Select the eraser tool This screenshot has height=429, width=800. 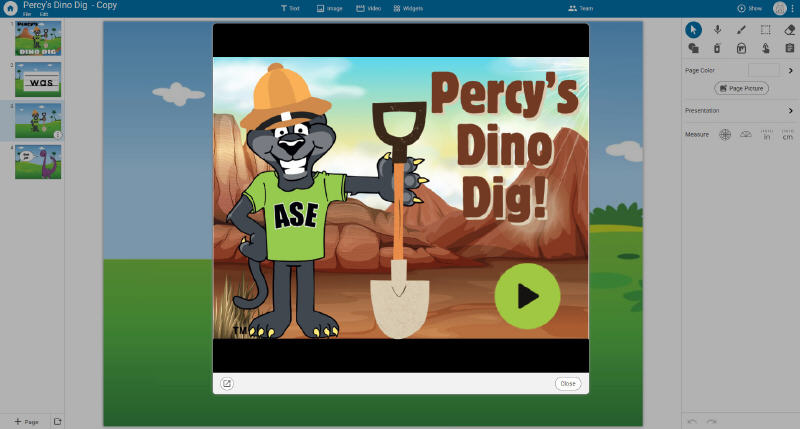(789, 30)
